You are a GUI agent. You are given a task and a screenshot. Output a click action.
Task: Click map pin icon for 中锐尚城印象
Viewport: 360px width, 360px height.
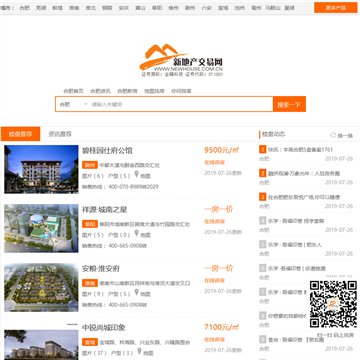point(139,352)
